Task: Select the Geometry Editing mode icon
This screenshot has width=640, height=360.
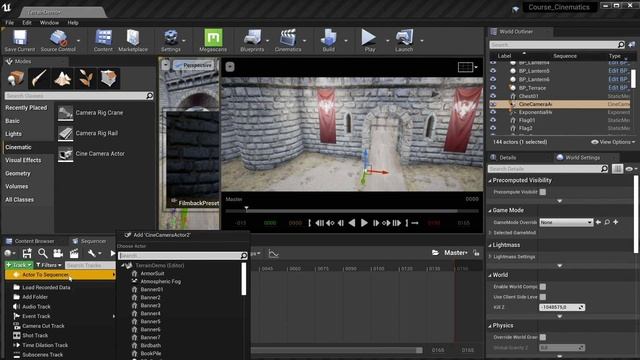Action: (x=109, y=78)
